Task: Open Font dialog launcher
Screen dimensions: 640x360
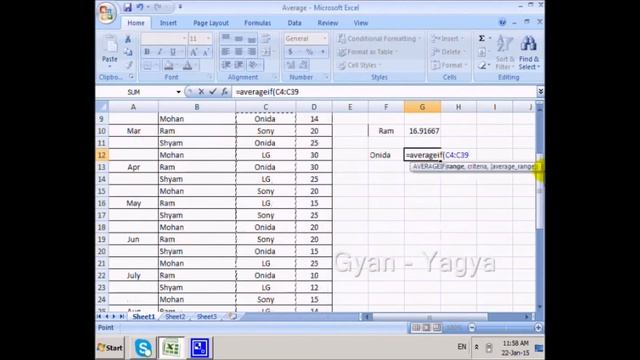Action: click(210, 77)
